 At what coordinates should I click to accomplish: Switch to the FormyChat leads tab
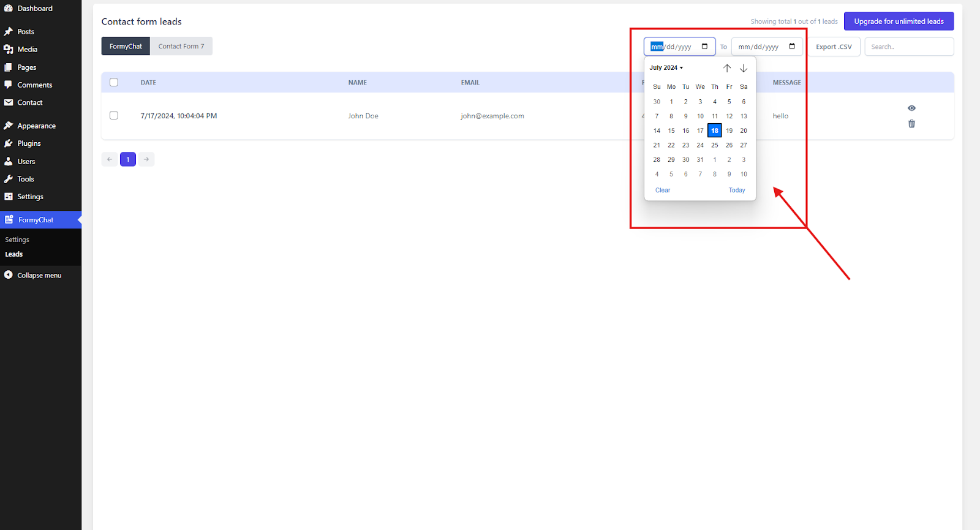point(126,47)
